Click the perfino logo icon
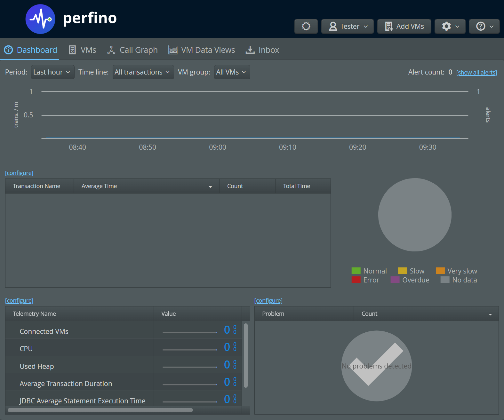The width and height of the screenshot is (504, 420). click(x=40, y=19)
